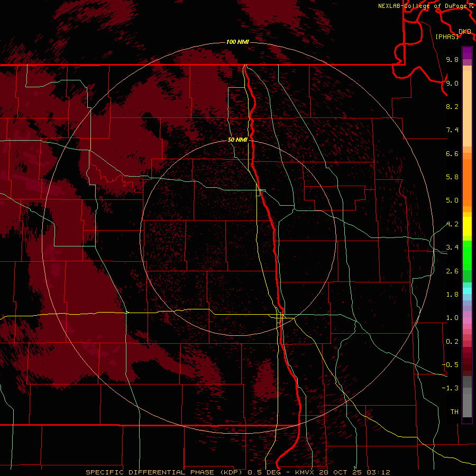Click the 9.8 scale value
The width and height of the screenshot is (476, 476).
pos(452,59)
